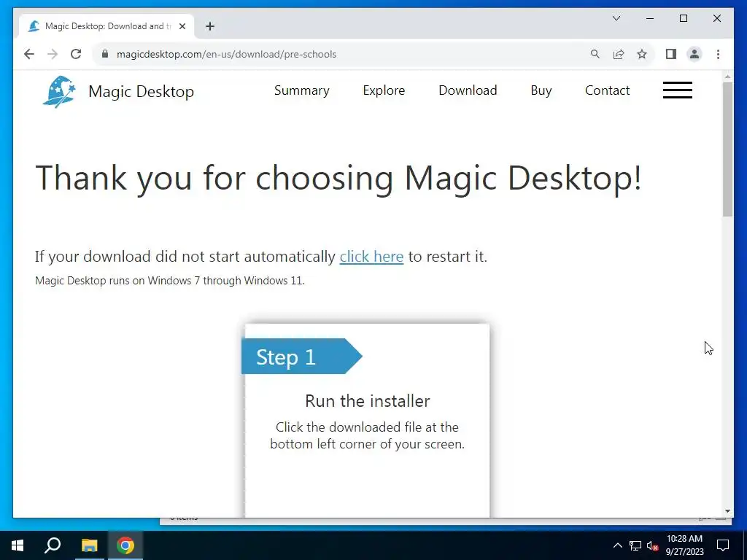This screenshot has width=747, height=560.
Task: Expand the tab search chevron
Action: click(x=616, y=18)
